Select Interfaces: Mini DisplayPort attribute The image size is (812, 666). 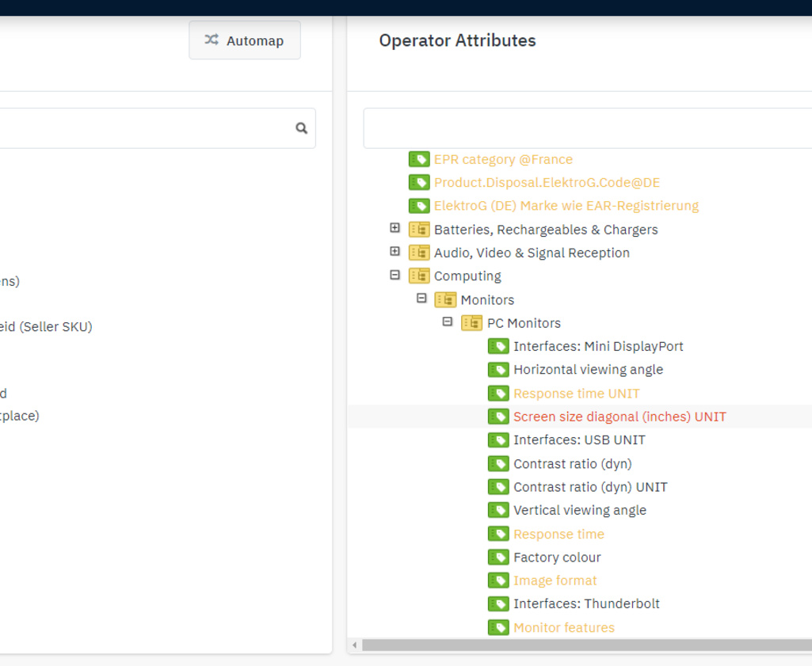(x=598, y=346)
